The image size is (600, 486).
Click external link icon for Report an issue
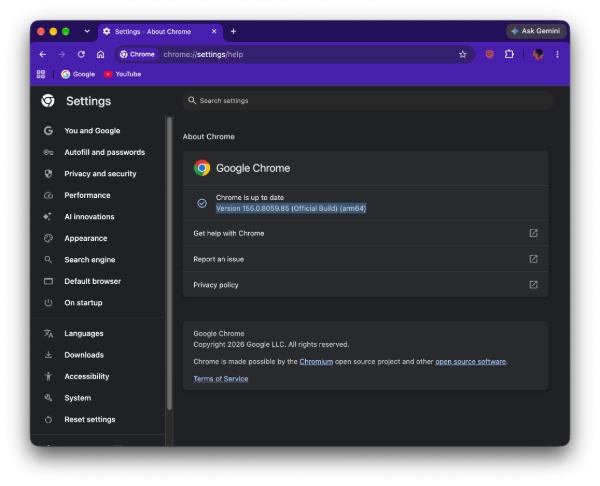pyautogui.click(x=533, y=259)
